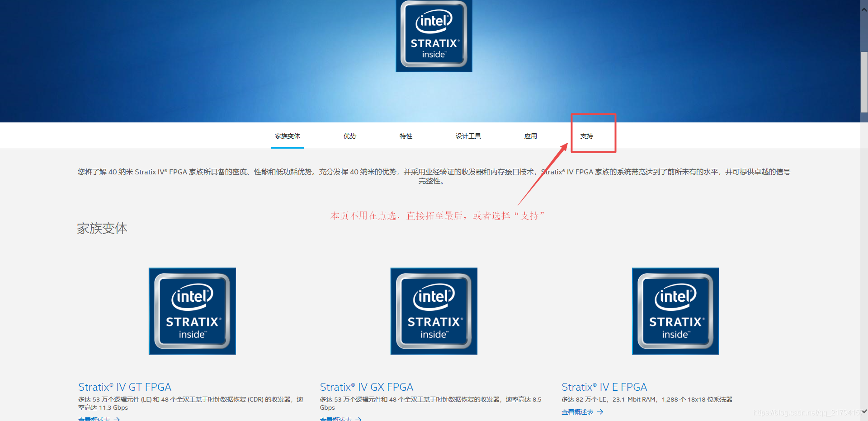This screenshot has width=868, height=421.
Task: Open the 家族变体 tab
Action: click(x=288, y=136)
